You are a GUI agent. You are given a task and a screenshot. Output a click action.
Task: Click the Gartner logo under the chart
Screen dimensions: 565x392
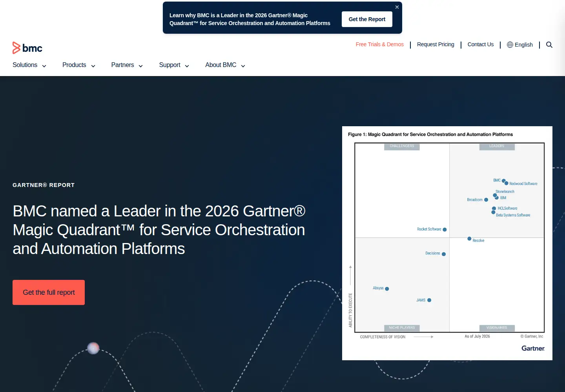tap(533, 348)
